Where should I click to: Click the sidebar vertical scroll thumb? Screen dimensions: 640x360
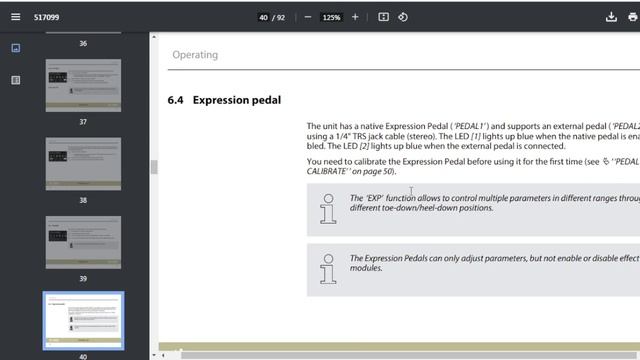click(x=154, y=167)
